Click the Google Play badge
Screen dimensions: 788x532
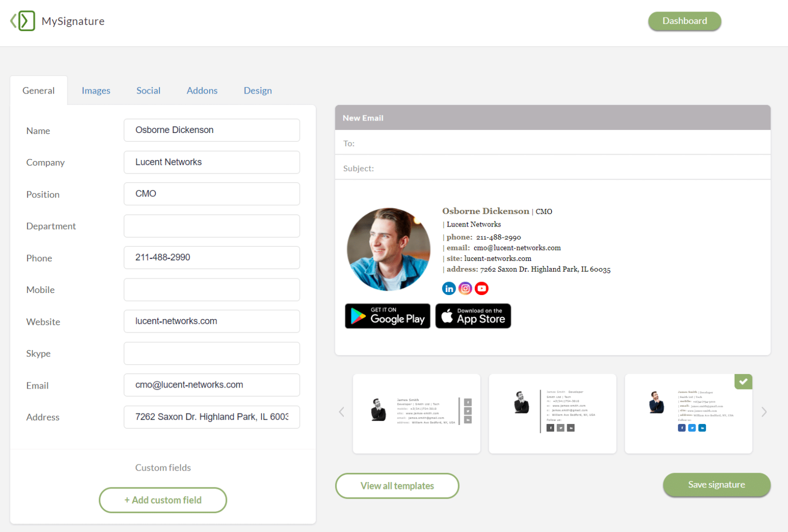388,316
